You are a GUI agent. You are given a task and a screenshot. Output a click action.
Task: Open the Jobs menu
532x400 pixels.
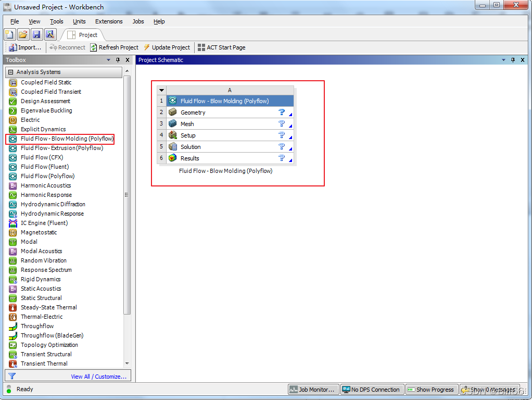138,21
